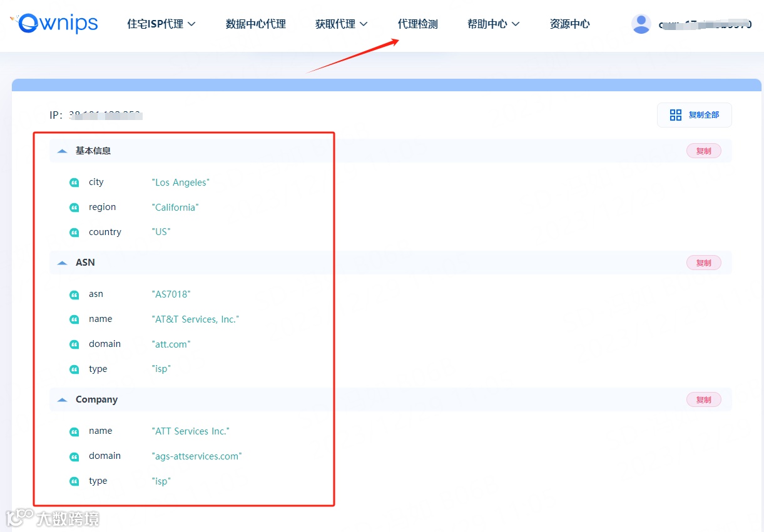Click the "att.com" value
Screen dimensions: 764x532
click(171, 344)
